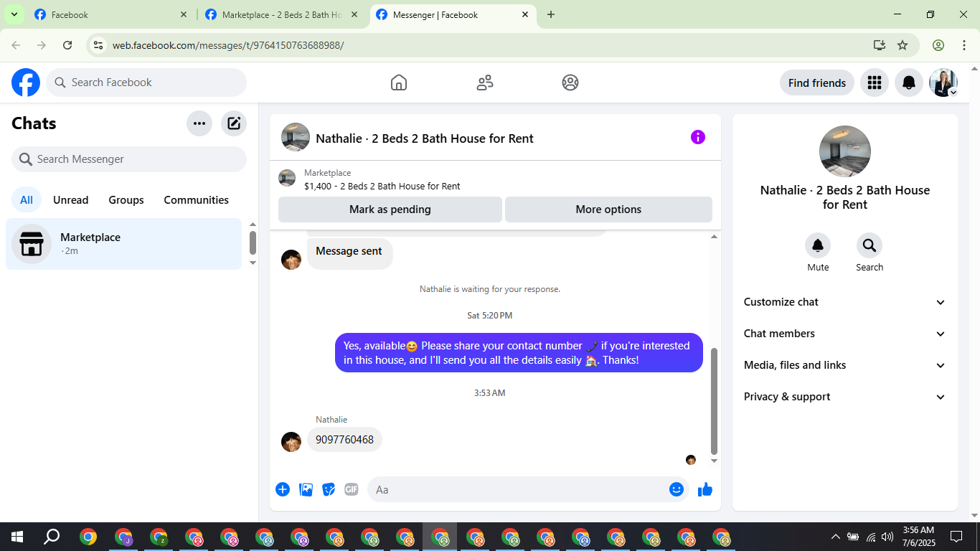The height and width of the screenshot is (551, 980).
Task: Expand Privacy & support section
Action: click(x=845, y=397)
